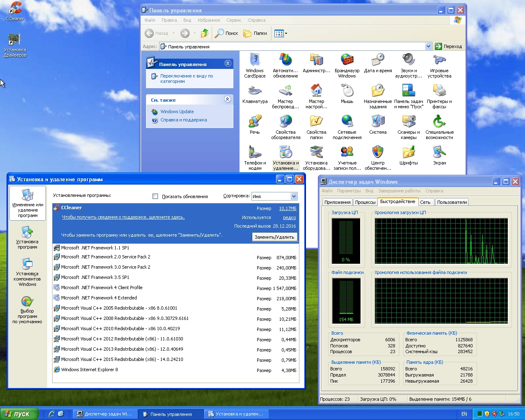Click the Переход go button
525x420 pixels.
click(449, 46)
